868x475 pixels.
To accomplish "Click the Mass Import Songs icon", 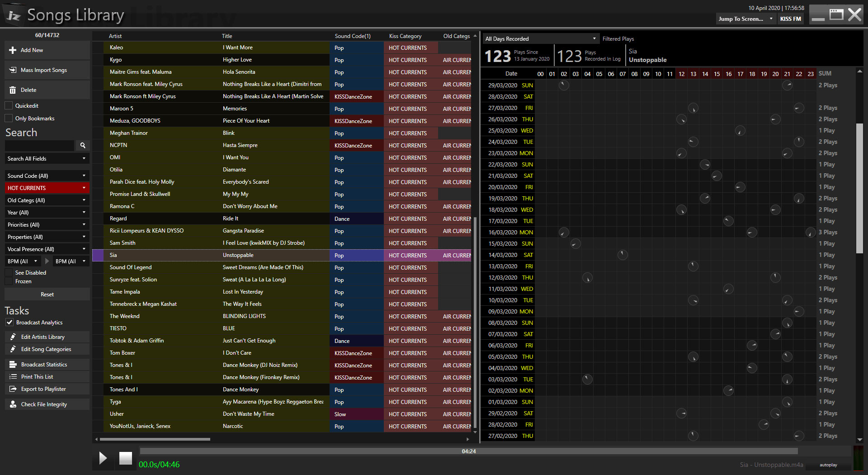I will point(13,70).
